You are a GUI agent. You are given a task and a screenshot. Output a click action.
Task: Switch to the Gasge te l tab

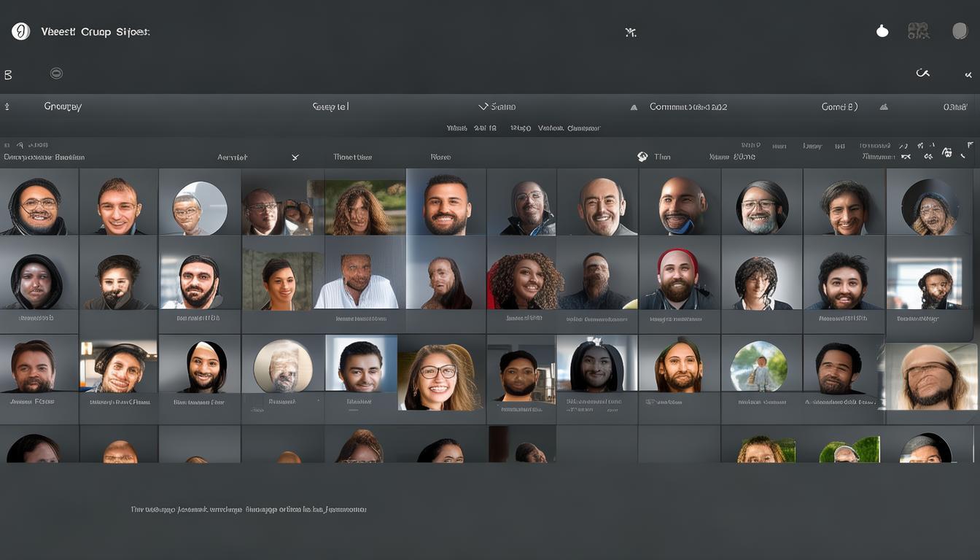(x=330, y=106)
